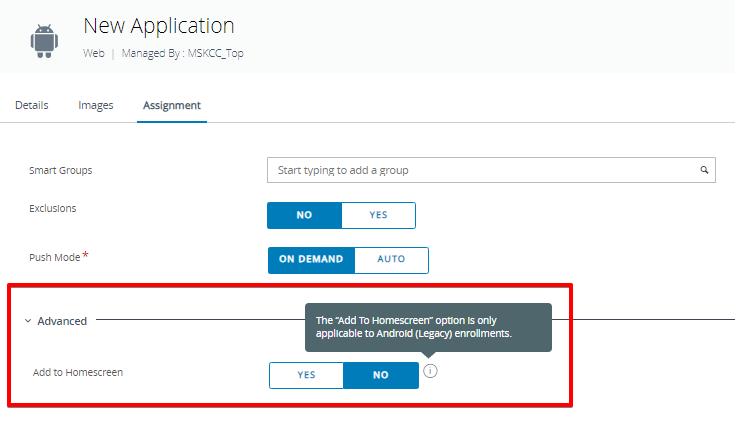Image resolution: width=735 pixels, height=428 pixels.
Task: Choose ON DEMAND push mode
Action: coord(312,259)
